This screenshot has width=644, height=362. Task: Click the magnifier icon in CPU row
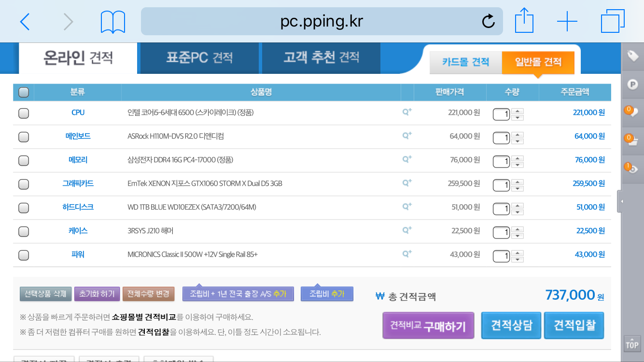(407, 112)
